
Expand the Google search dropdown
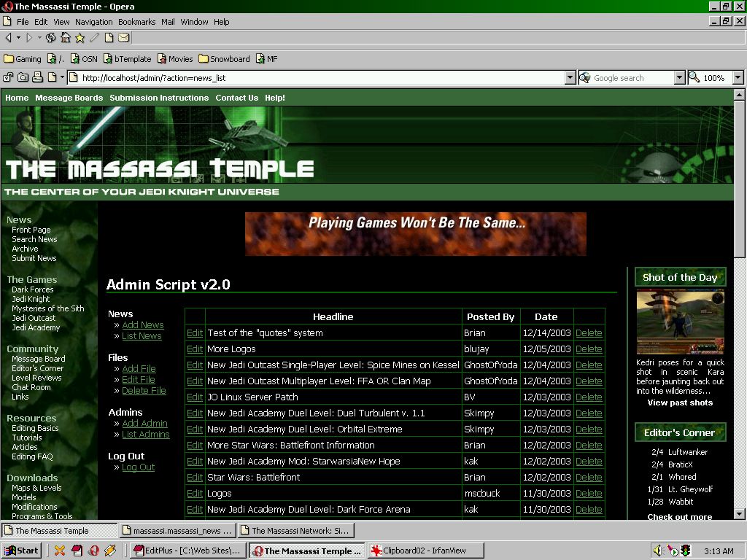(680, 77)
